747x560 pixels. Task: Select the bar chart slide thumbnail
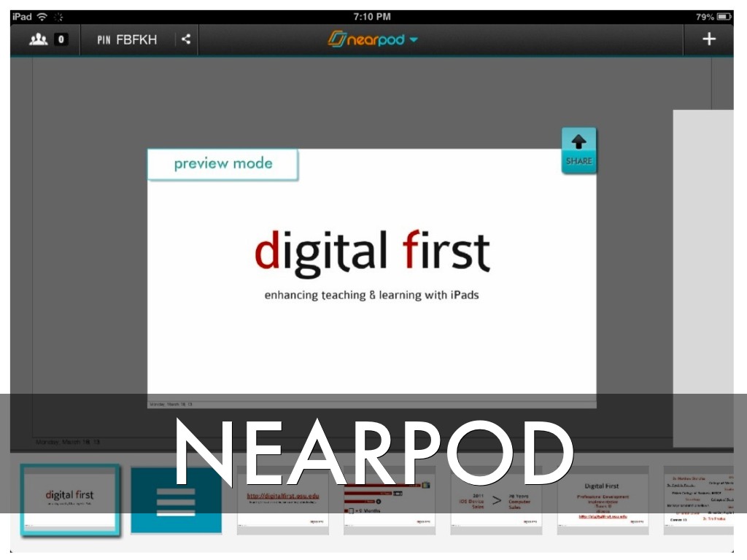(390, 500)
